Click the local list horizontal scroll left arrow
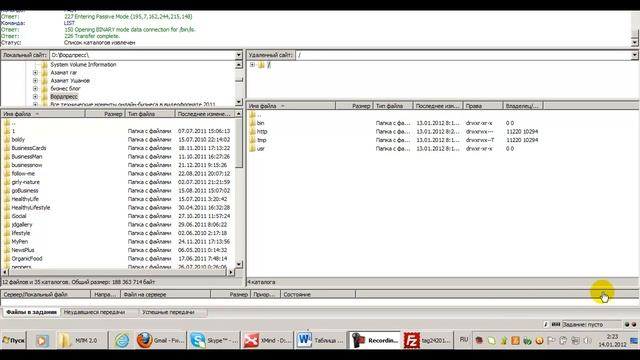The image size is (640, 360). pyautogui.click(x=5, y=272)
